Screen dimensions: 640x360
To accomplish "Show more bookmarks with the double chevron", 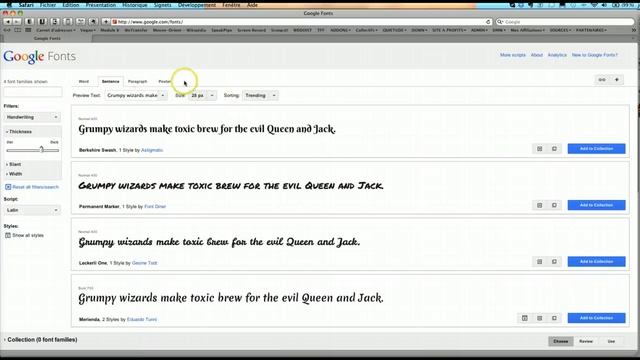I will coord(634,30).
